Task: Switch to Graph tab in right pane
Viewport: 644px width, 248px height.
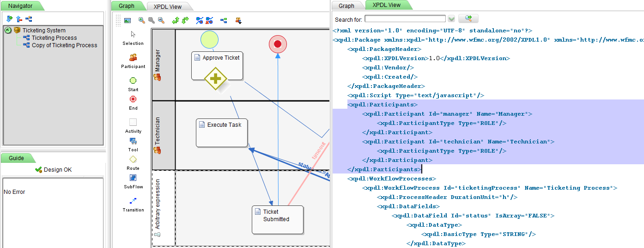Action: click(x=346, y=6)
